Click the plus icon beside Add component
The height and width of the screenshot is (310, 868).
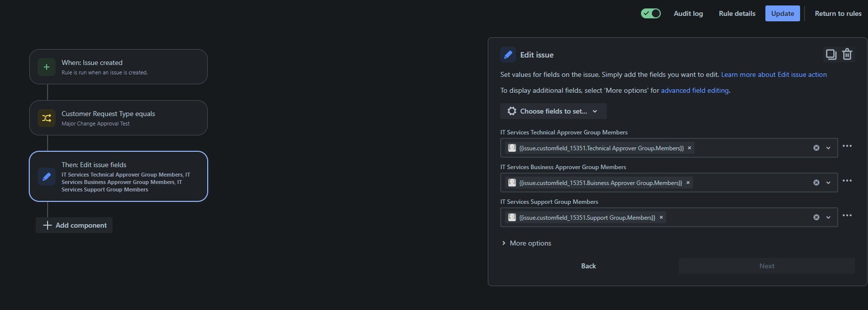48,225
